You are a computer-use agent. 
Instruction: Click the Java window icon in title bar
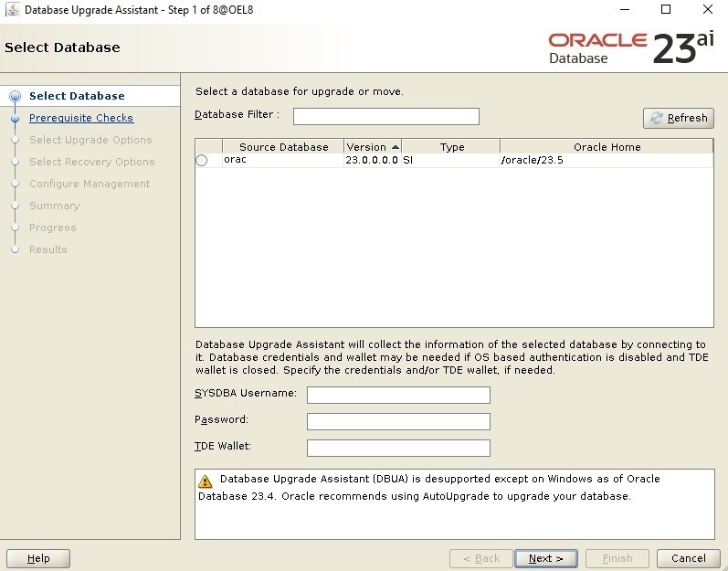[12, 9]
